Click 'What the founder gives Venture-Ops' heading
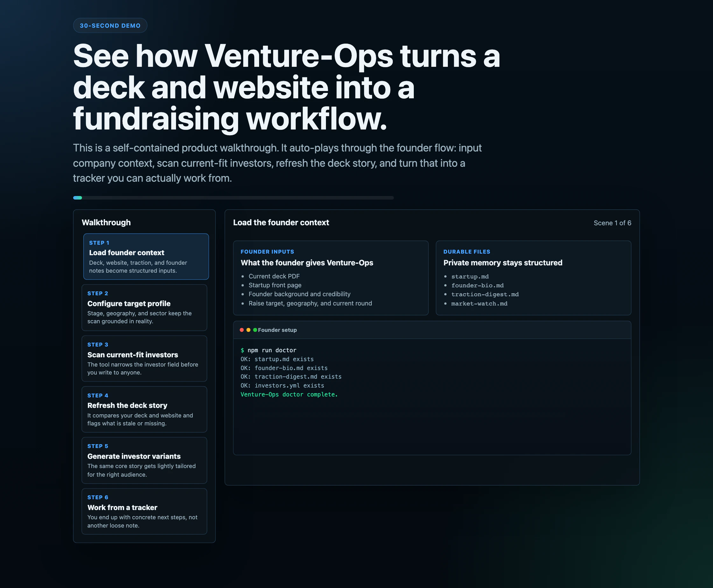 click(307, 263)
